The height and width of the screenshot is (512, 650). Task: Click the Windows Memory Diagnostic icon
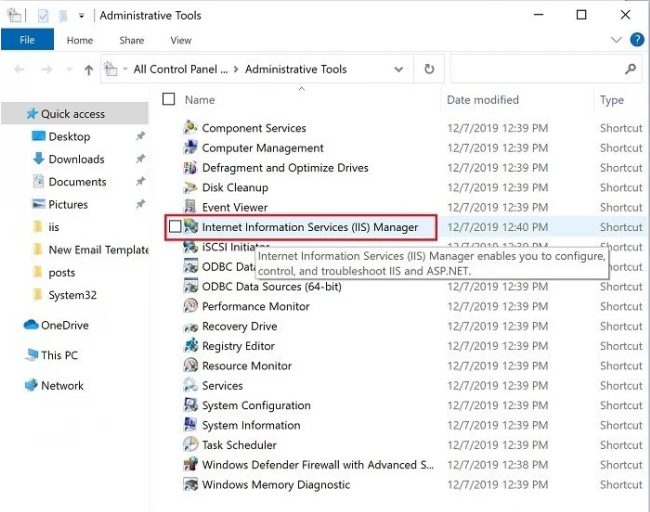pos(190,484)
